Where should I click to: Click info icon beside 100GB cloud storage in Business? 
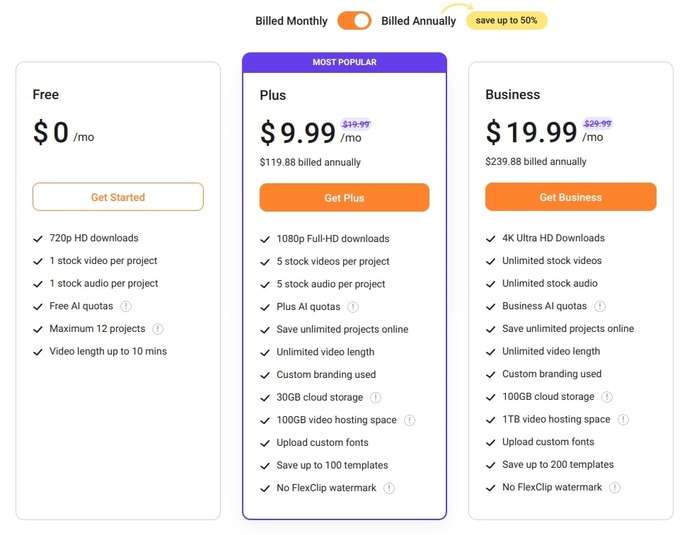[x=607, y=397]
